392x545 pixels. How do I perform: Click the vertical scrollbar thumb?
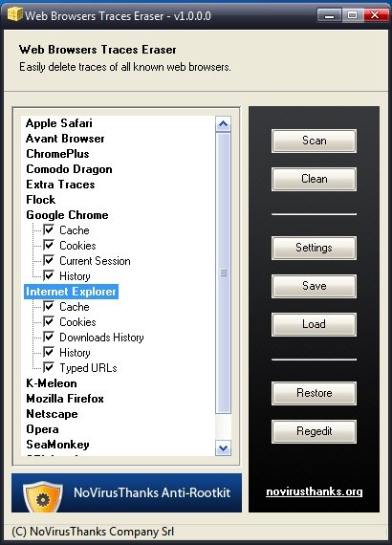(223, 272)
